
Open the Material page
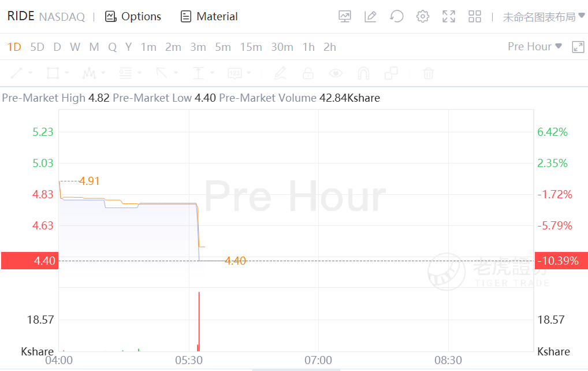(x=209, y=17)
